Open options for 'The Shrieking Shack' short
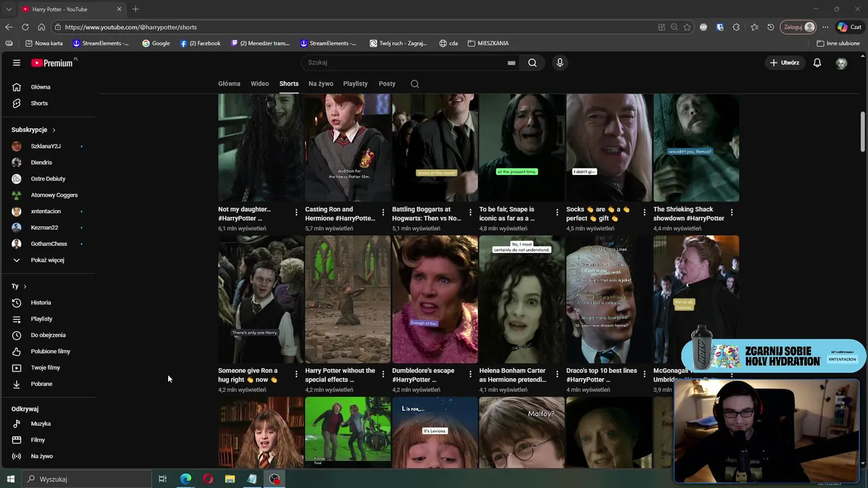 point(731,213)
